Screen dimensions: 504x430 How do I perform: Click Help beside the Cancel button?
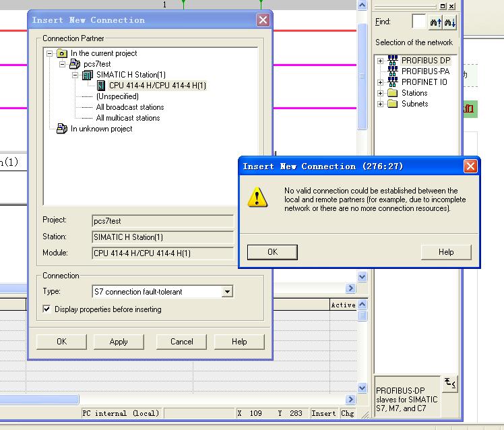(x=239, y=342)
